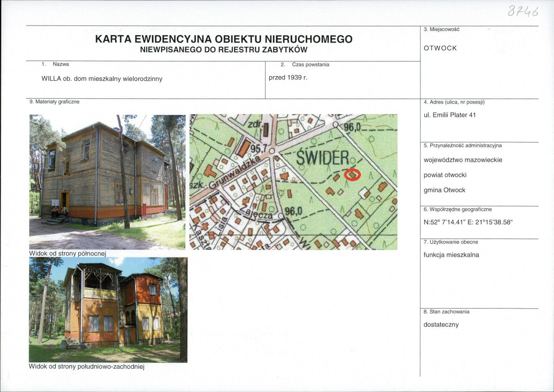
Task: Click the field label '2. Czas powstania'
Action: (305, 64)
